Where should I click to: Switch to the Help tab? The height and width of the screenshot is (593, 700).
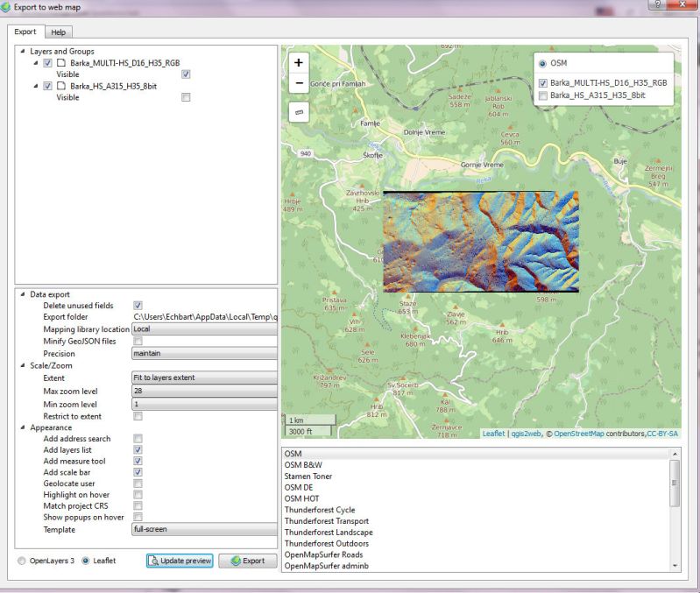(x=58, y=32)
